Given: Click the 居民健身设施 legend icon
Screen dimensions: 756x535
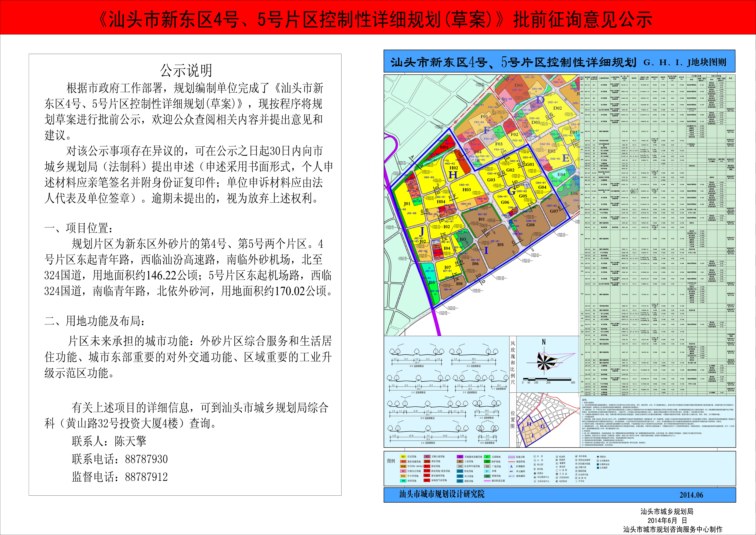Looking at the screenshot, I should point(576,464).
